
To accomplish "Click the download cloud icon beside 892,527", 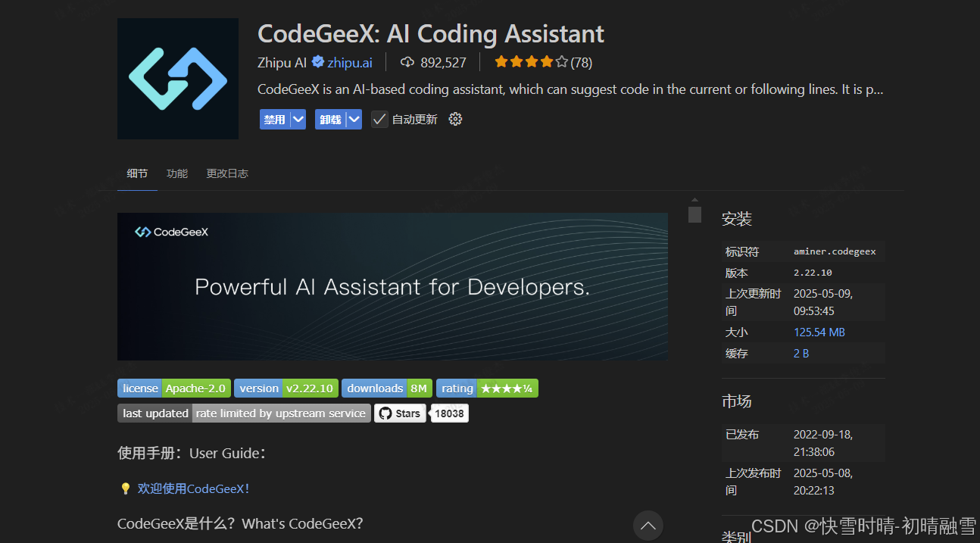I will tap(407, 62).
